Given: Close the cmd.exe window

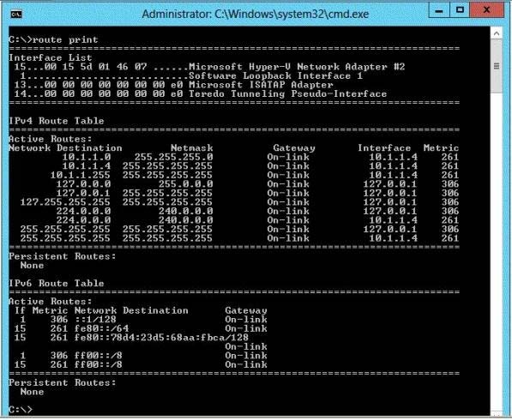Looking at the screenshot, I should (486, 11).
